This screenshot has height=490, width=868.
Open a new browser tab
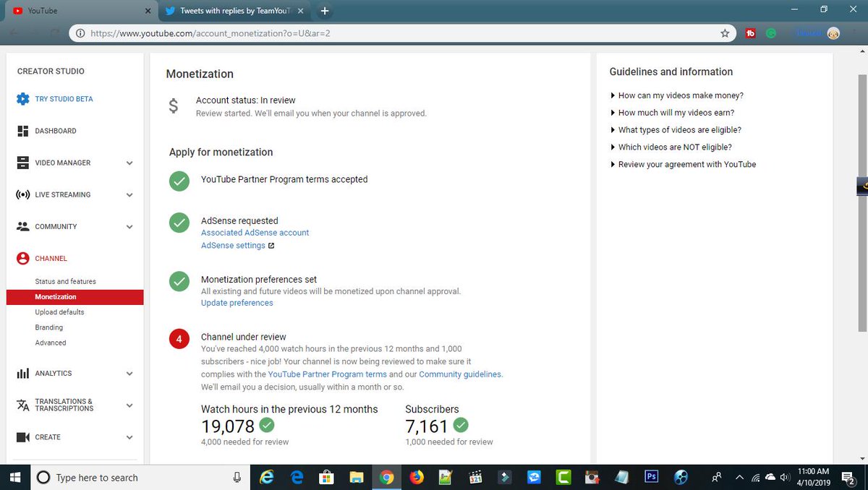click(325, 11)
